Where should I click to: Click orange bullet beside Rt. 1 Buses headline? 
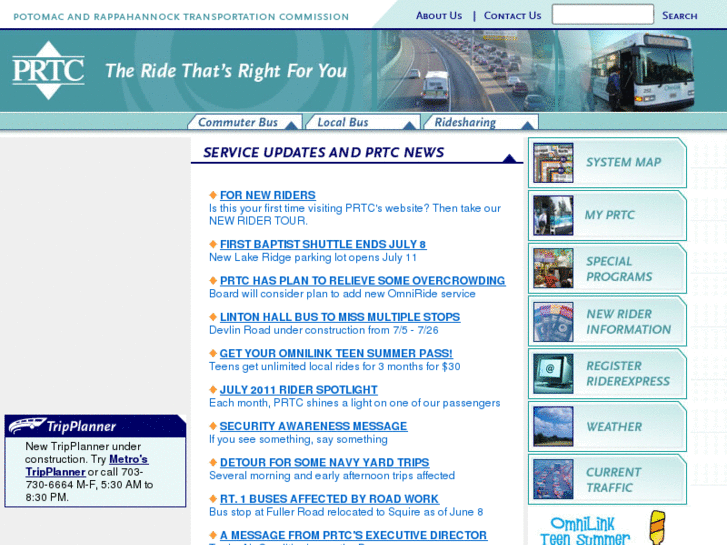213,499
